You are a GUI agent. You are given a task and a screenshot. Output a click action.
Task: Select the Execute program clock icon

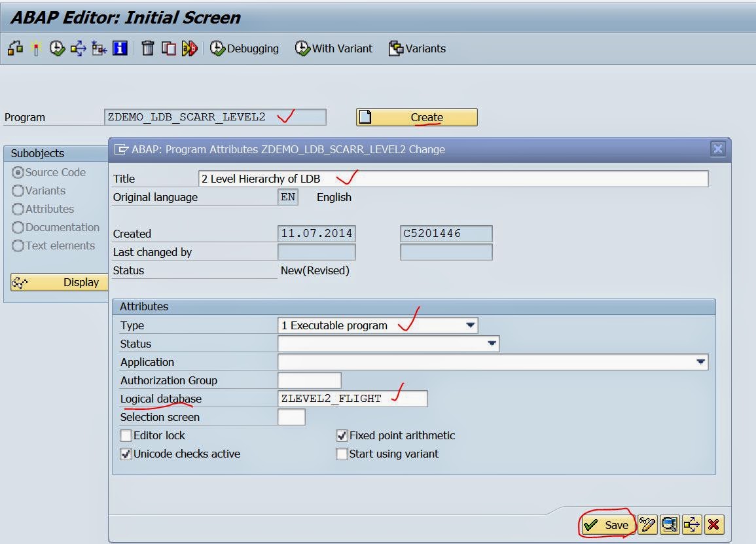pos(55,48)
